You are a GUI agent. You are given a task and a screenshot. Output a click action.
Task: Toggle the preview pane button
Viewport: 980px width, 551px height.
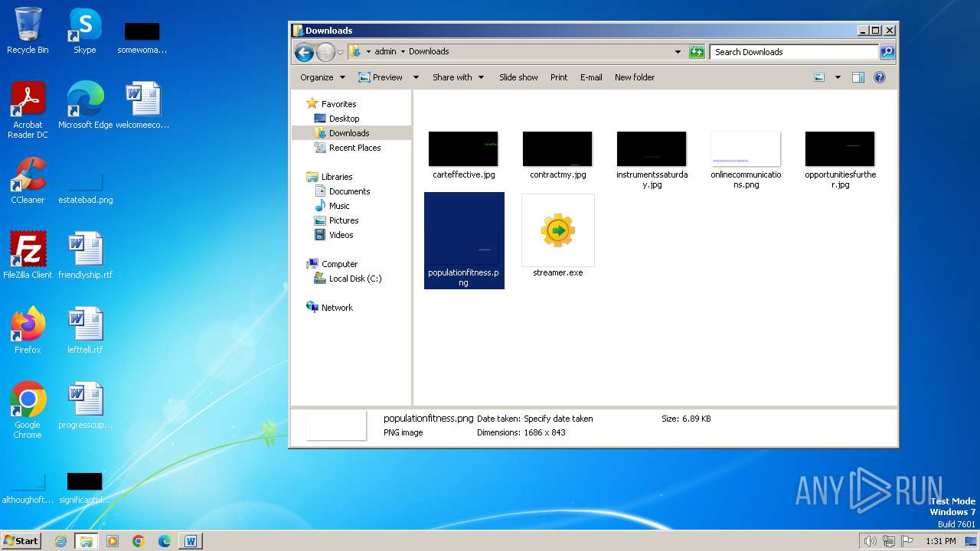[858, 77]
